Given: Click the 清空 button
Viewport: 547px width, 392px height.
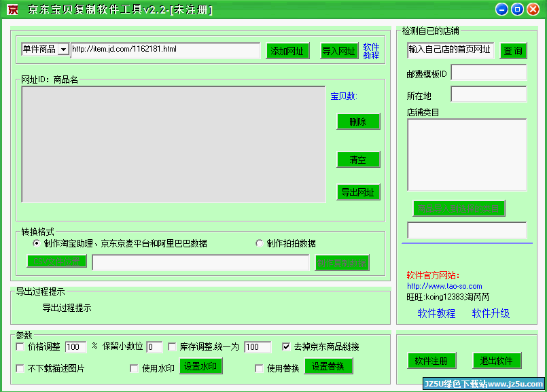Looking at the screenshot, I should [358, 160].
